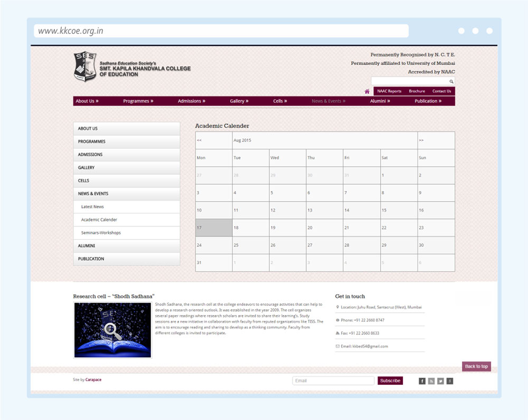Select ALUMINI in sidebar
This screenshot has width=528, height=420.
coord(127,246)
